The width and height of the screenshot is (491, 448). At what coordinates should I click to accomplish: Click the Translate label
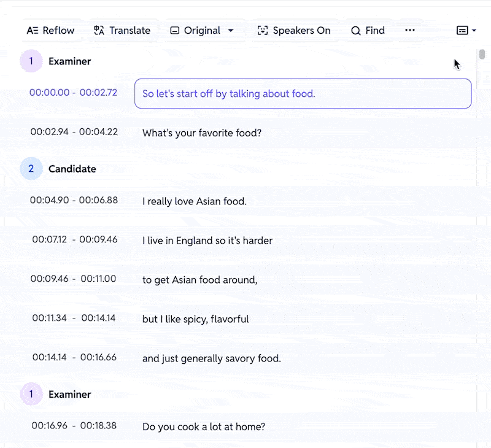tap(130, 30)
